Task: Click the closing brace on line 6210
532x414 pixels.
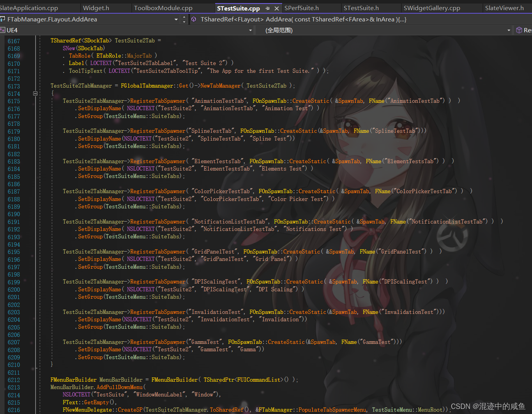Action: point(52,365)
